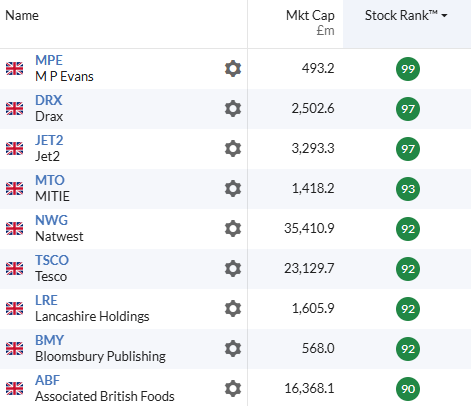Viewport: 471px width, 406px height.
Task: Open the TSCO ticker link
Action: click(x=52, y=260)
